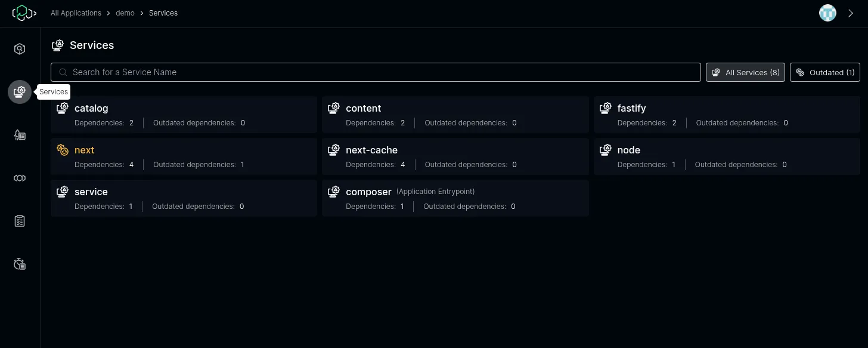Open the sidebar icon directly below Services
This screenshot has width=868, height=348.
tap(20, 135)
